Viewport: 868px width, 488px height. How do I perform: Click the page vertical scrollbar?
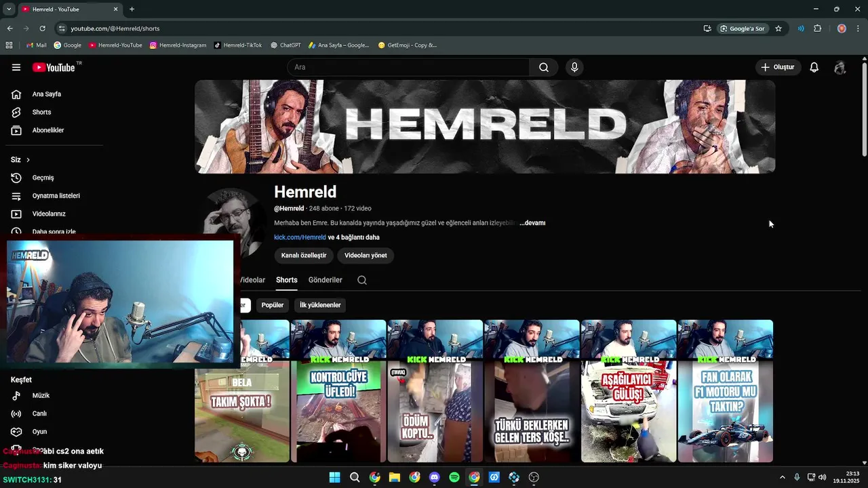tap(865, 110)
